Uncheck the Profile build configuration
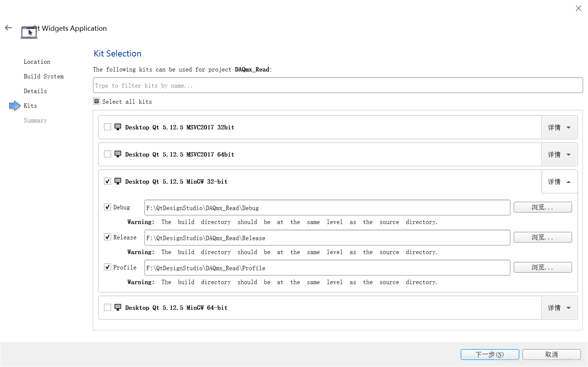Image resolution: width=588 pixels, height=367 pixels. pos(108,267)
